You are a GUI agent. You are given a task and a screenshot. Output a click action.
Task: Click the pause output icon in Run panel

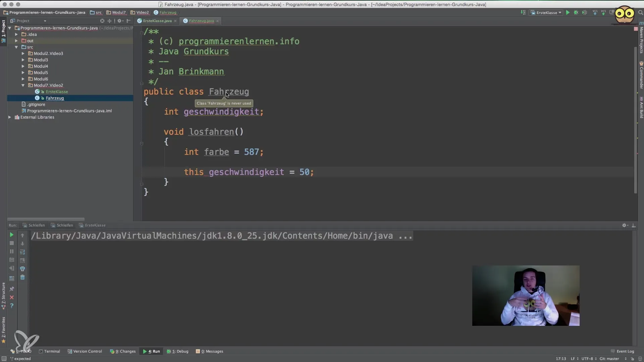point(11,252)
